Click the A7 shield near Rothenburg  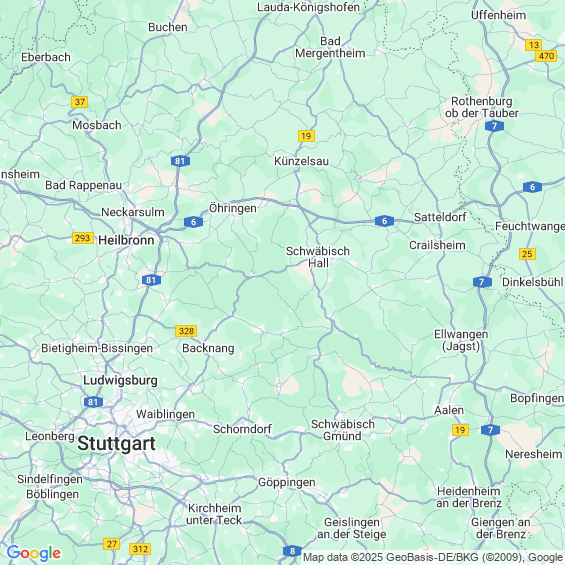pyautogui.click(x=494, y=126)
